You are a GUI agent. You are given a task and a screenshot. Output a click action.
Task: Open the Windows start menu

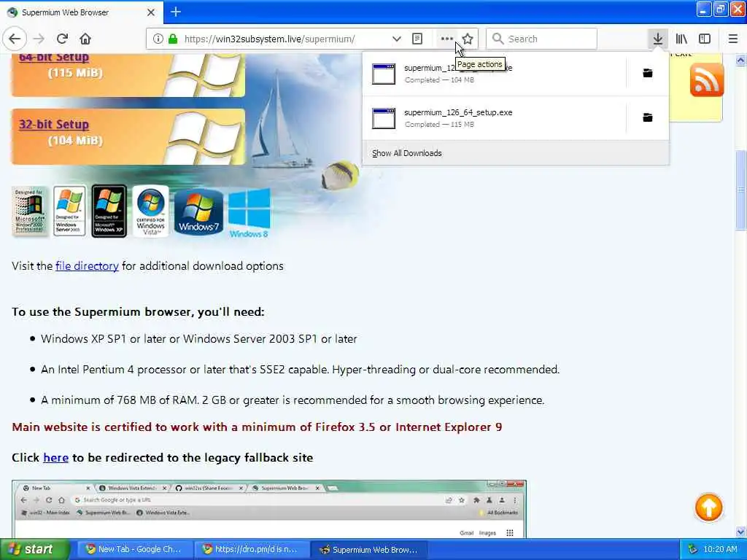34,550
